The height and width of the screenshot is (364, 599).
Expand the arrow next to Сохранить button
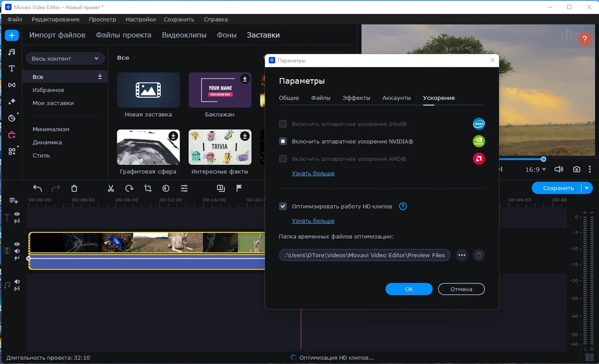[x=587, y=188]
